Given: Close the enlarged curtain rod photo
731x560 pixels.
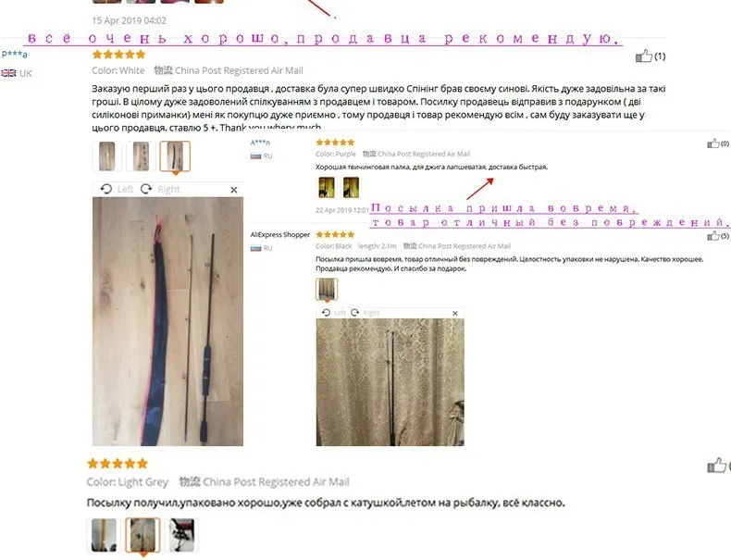Looking at the screenshot, I should pyautogui.click(x=455, y=314).
